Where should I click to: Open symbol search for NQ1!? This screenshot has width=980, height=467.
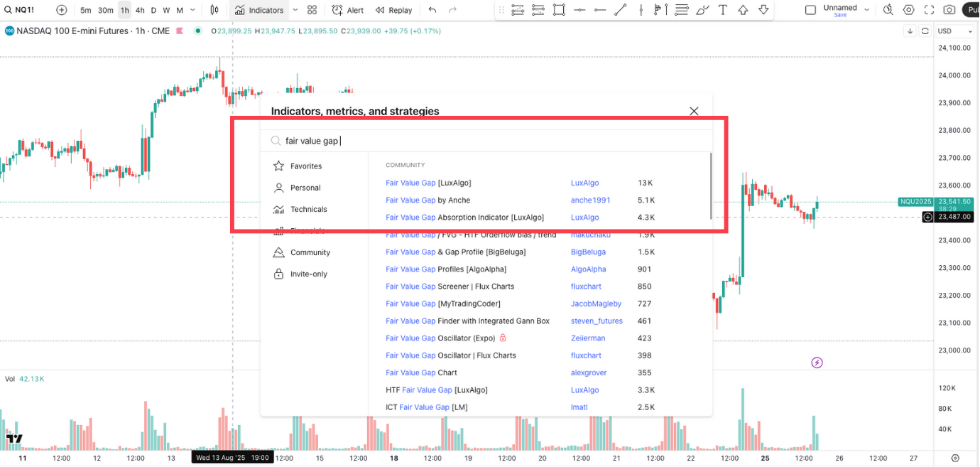pyautogui.click(x=20, y=10)
